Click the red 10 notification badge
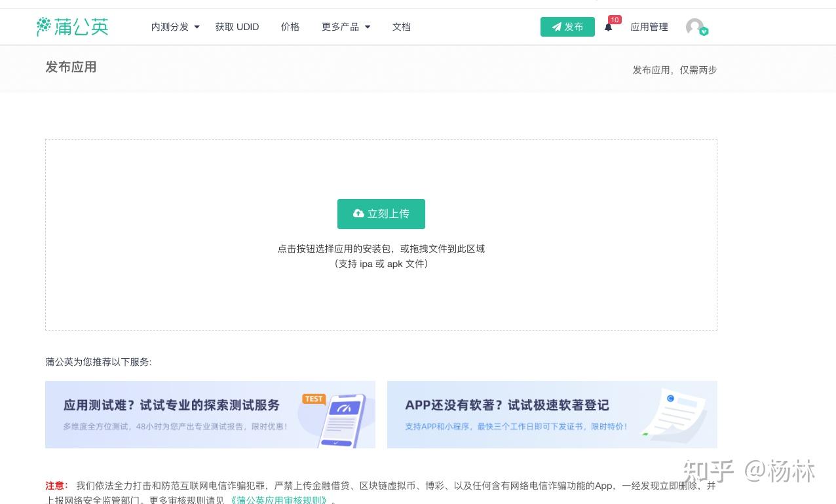Screen dimensions: 836x504 point(615,20)
